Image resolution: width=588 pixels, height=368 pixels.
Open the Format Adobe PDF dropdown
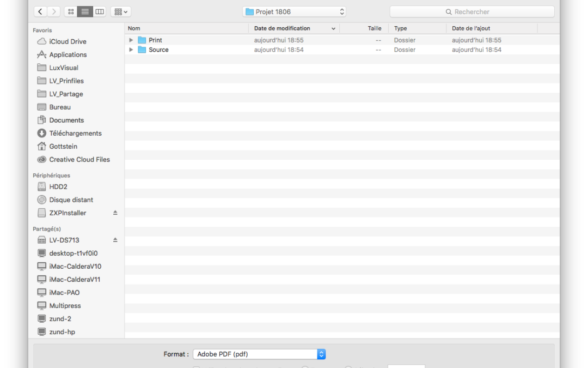259,354
